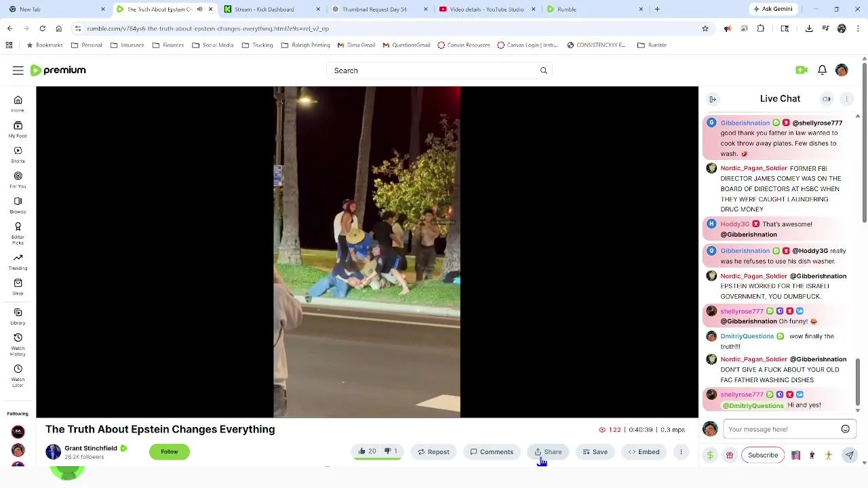Open the Social Media bookmarks folder
This screenshot has width=868, height=488.
pos(213,45)
